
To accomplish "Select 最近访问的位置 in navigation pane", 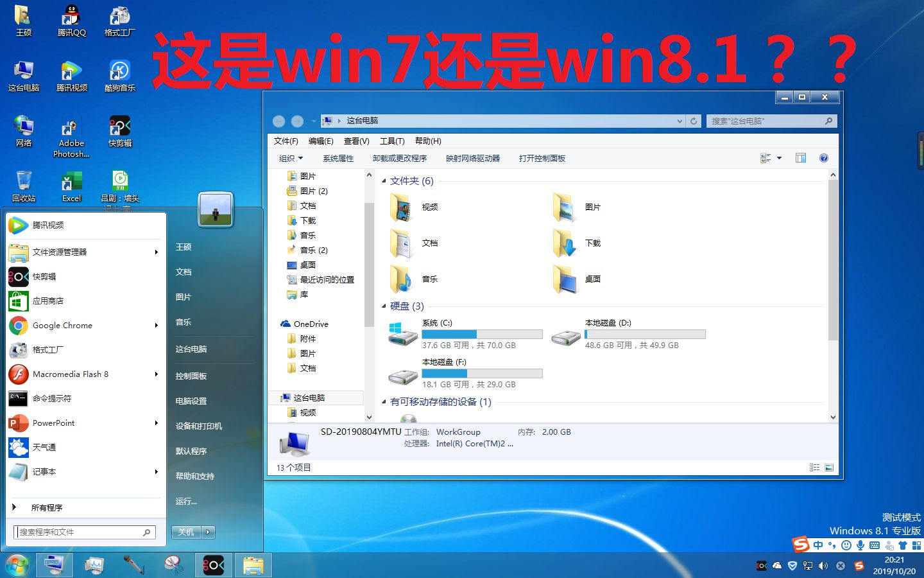I will 320,279.
